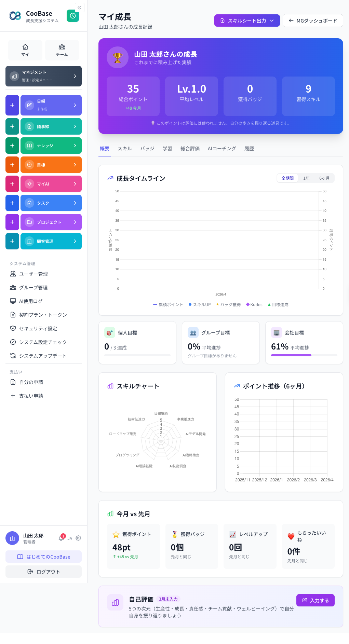Expand the マネジメント menu

(x=43, y=76)
